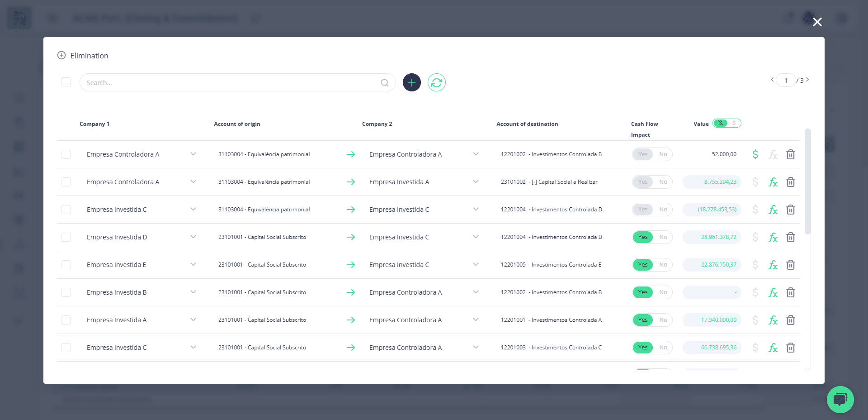Viewport: 868px width, 420px height.
Task: Click the magnifier icon in search box
Action: [x=384, y=83]
